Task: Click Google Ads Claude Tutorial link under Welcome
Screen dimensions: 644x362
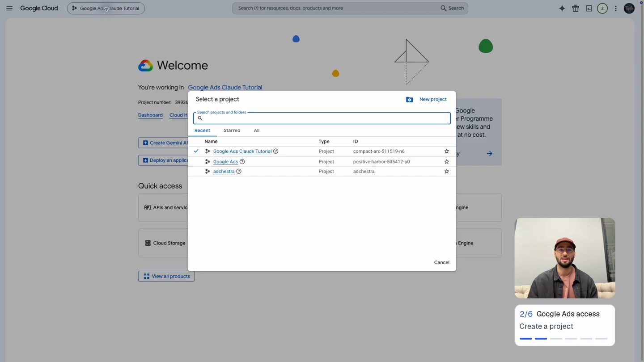Action: click(225, 87)
